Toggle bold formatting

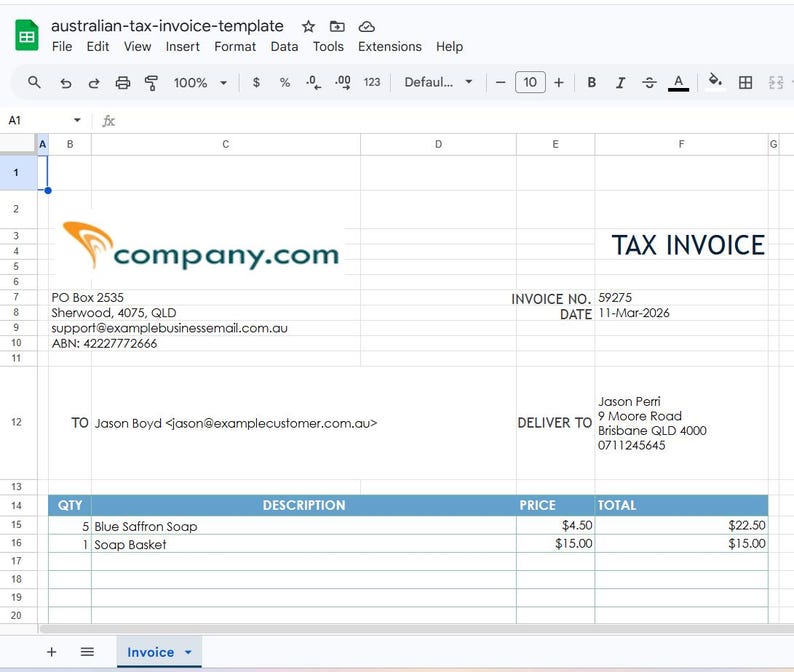click(591, 83)
